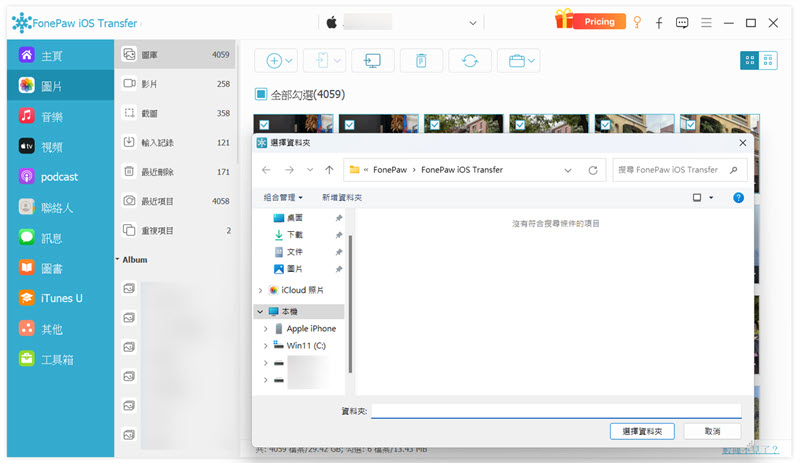Click the delete trash icon in toolbar

pos(421,61)
